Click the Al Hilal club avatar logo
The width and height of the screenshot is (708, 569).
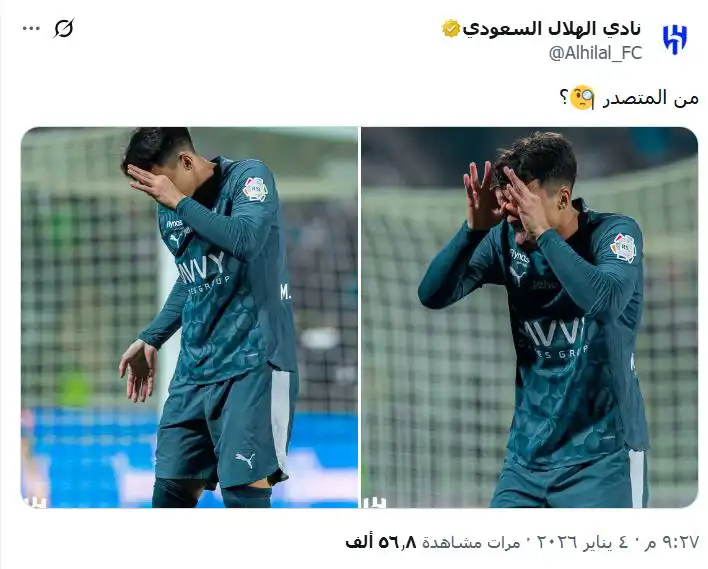click(x=675, y=40)
